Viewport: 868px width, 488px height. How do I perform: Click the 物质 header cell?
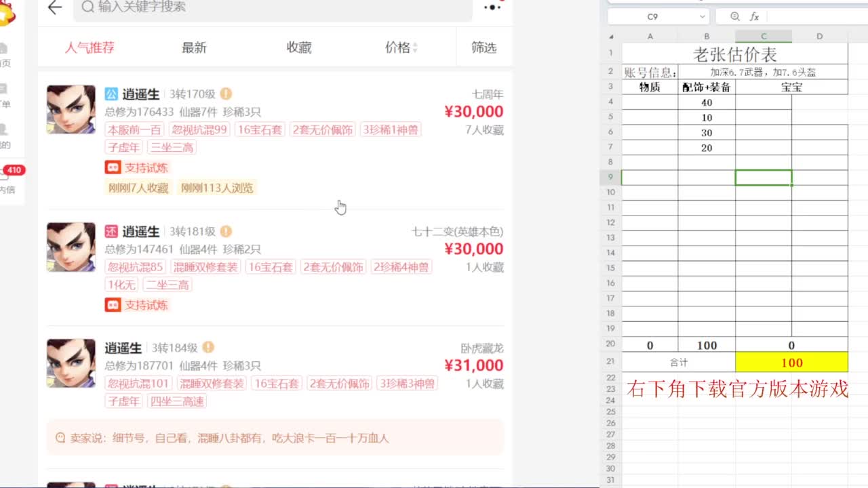pyautogui.click(x=650, y=87)
